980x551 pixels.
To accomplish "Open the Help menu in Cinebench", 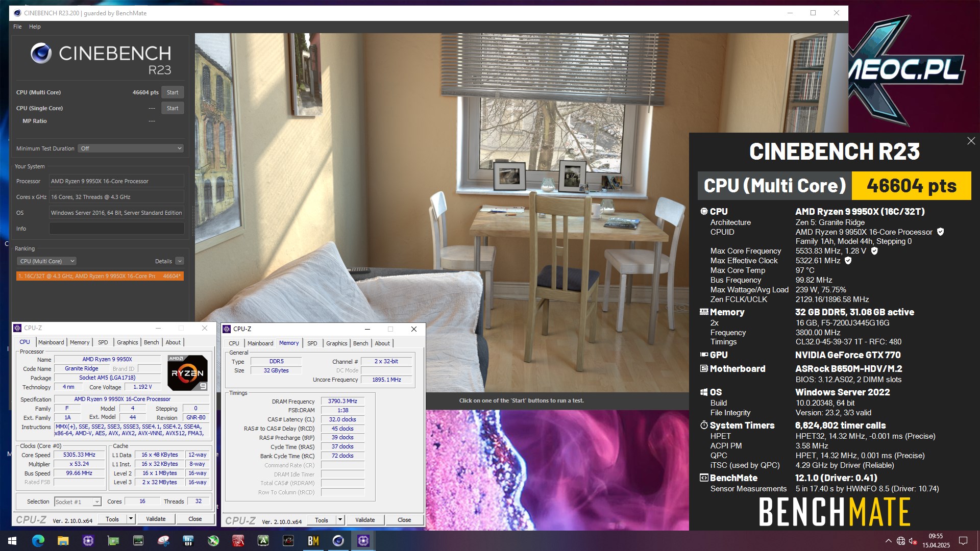I will pyautogui.click(x=35, y=27).
